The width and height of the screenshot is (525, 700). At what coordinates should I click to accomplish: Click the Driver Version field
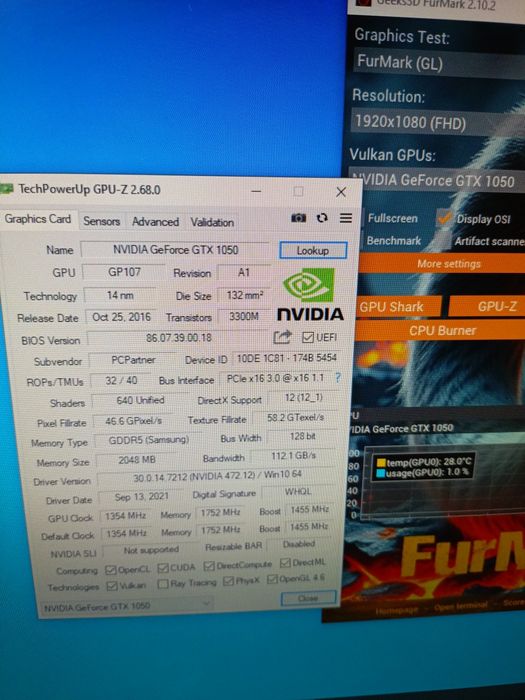coord(217,477)
